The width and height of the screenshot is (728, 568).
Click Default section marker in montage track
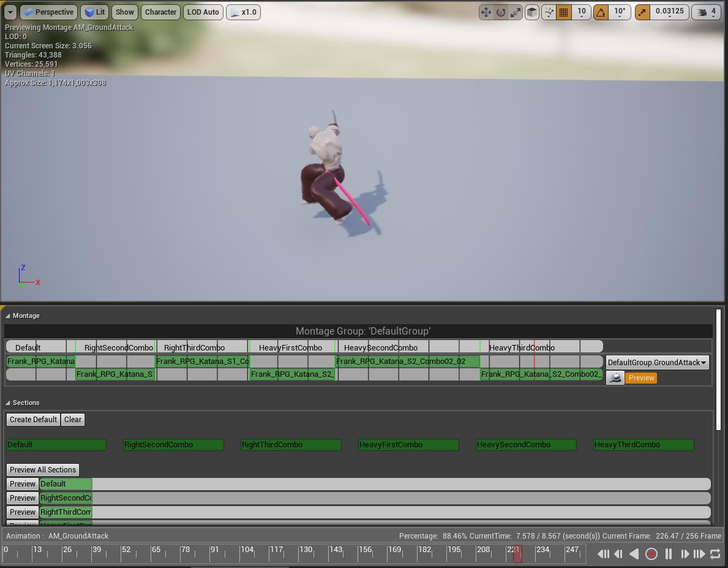[28, 347]
